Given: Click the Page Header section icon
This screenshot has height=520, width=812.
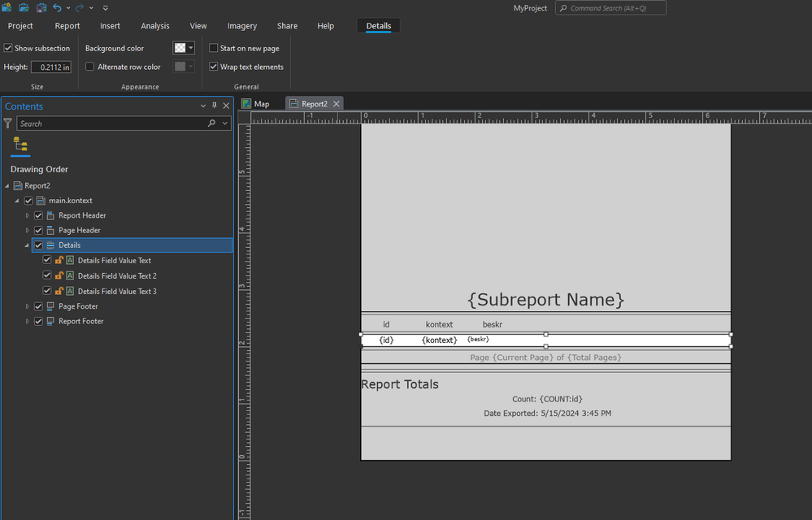Looking at the screenshot, I should click(x=50, y=230).
